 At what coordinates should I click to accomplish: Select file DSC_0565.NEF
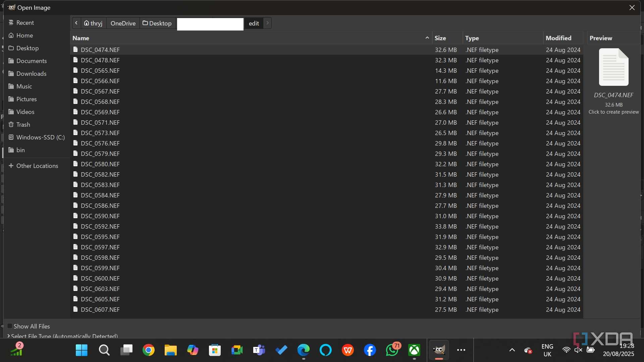327,70
